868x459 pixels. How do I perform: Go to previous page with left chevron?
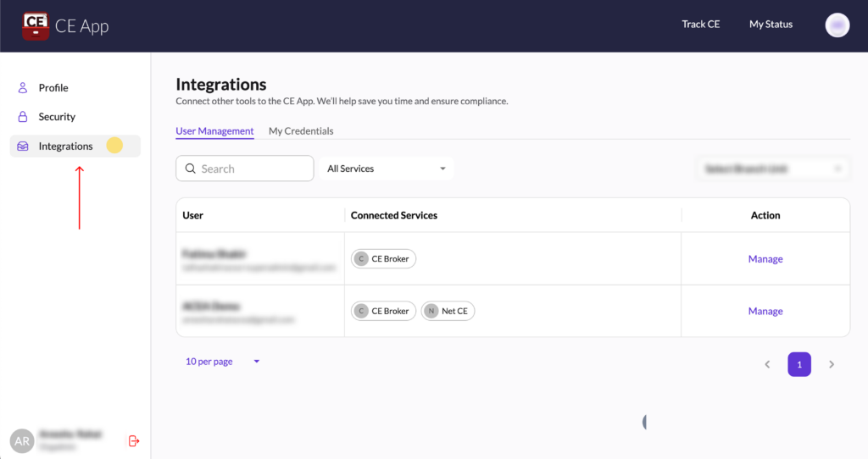tap(767, 364)
